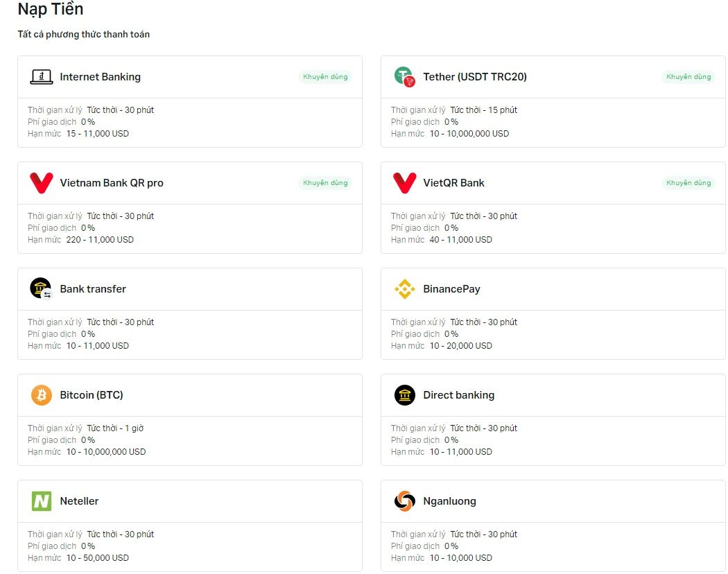Click limit '40 - 11,000 USD' on VietQR Bank
Screen dimensions: 728x574
[460, 240]
